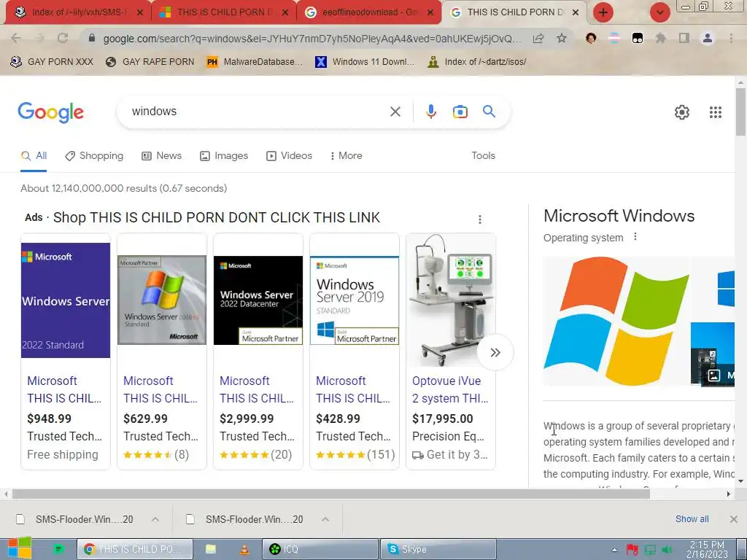Image resolution: width=747 pixels, height=560 pixels.
Task: Click the green chat icon beside Start
Action: (x=58, y=549)
